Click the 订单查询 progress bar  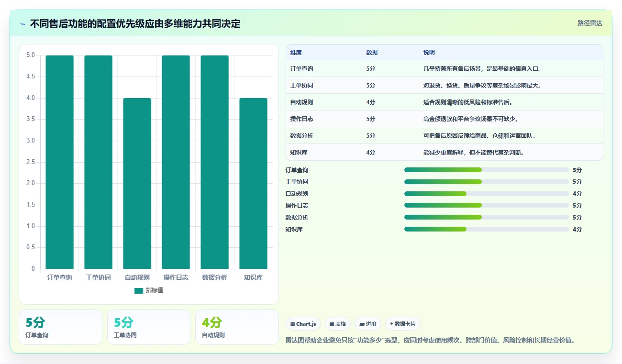tap(487, 170)
